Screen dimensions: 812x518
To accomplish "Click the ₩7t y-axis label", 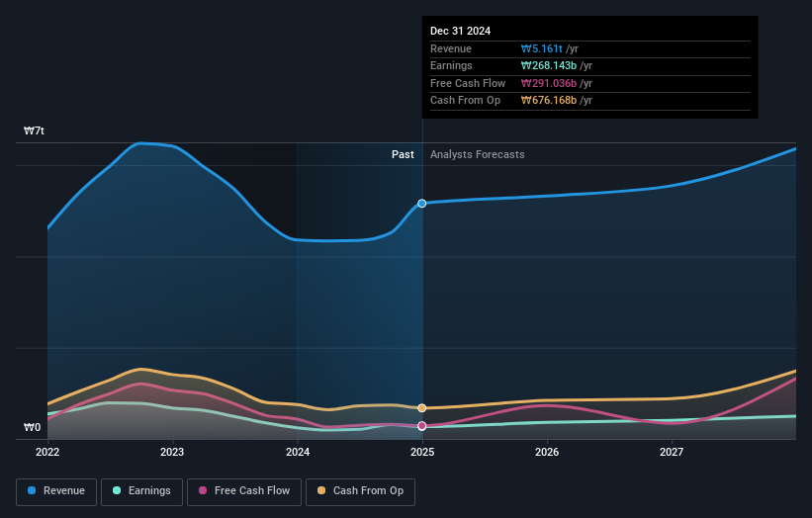I will 35,130.
